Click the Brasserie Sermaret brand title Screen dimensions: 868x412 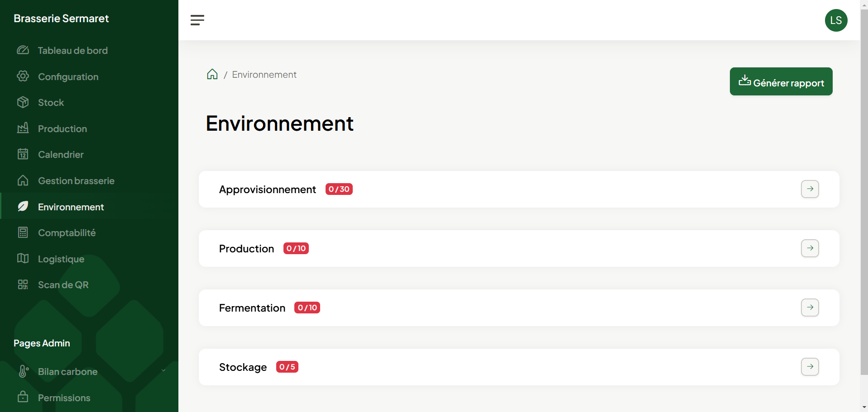pos(61,19)
